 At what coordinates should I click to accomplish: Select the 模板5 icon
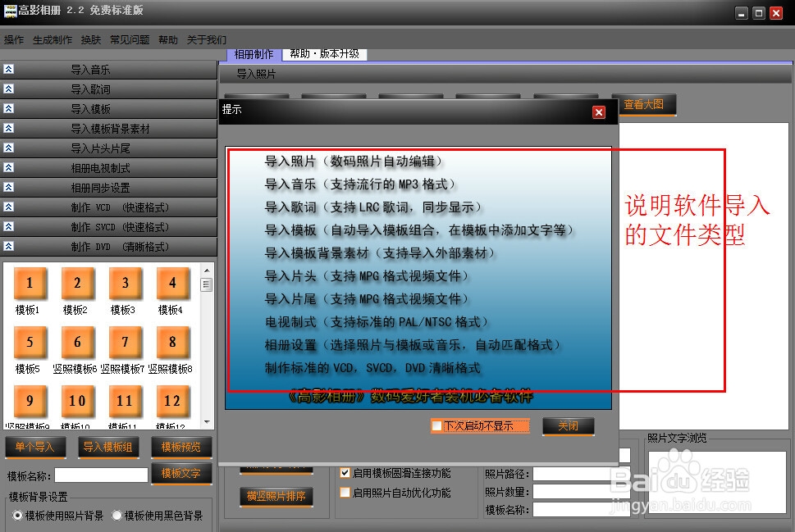(30, 342)
